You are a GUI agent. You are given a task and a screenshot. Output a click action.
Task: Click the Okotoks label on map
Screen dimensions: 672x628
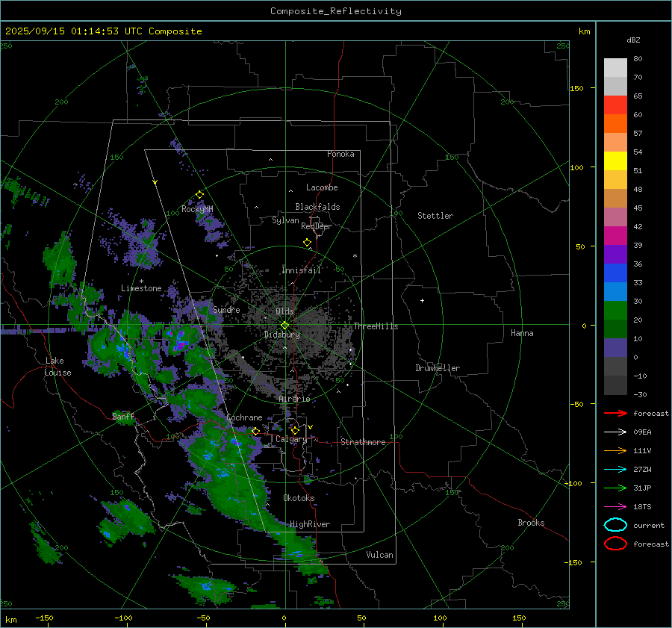(x=299, y=497)
